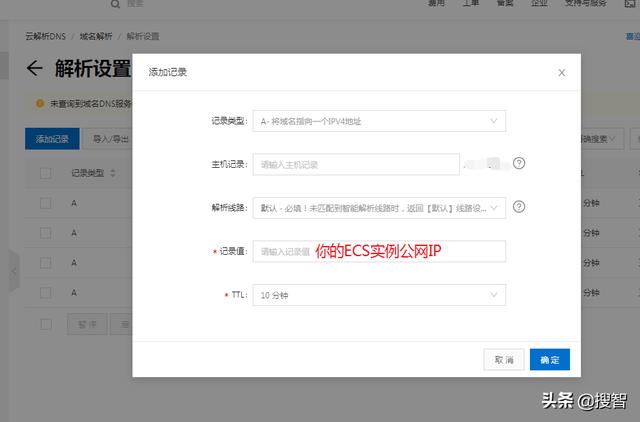Click the 导入/导出 button
The width and height of the screenshot is (640, 422).
107,139
